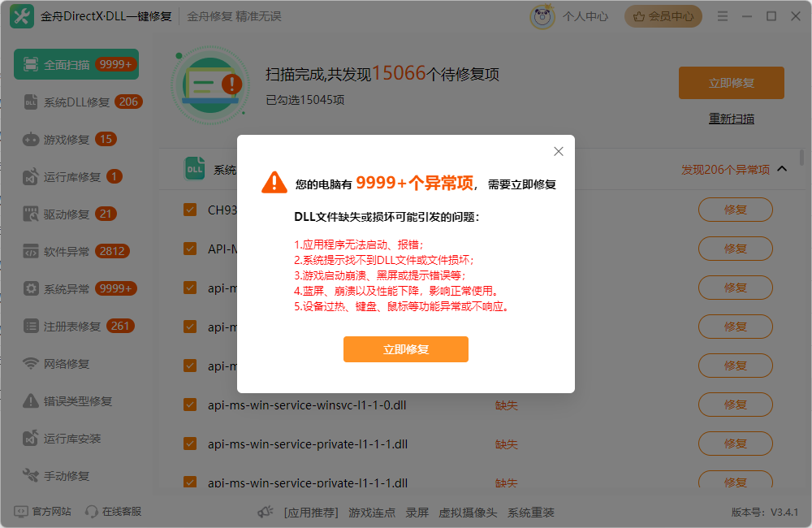
Task: Click the red warning triangle in popup
Action: tap(274, 183)
